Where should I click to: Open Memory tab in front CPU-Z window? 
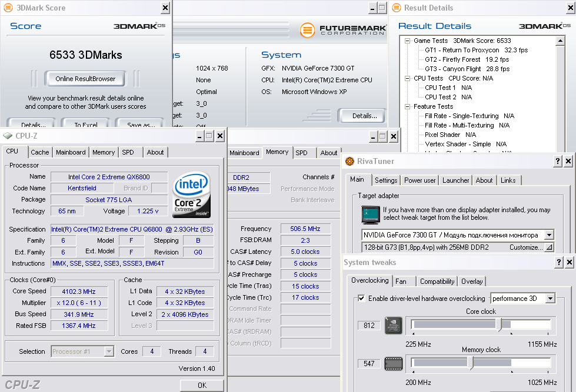pyautogui.click(x=104, y=152)
